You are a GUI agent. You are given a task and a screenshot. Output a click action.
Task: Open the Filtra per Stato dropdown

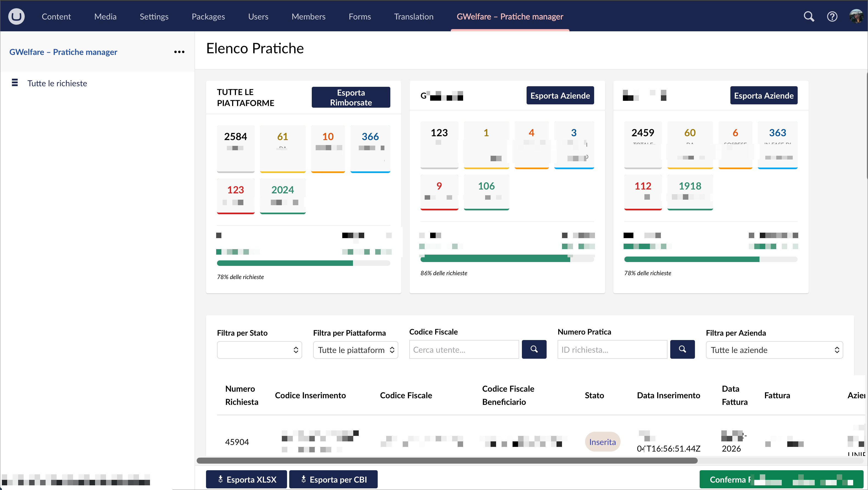(259, 350)
